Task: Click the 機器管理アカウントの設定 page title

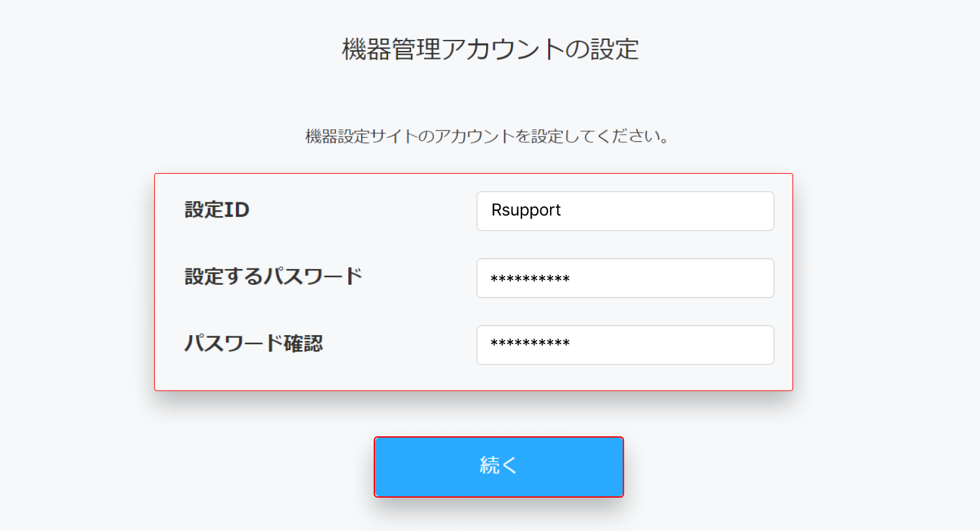Action: point(490,47)
